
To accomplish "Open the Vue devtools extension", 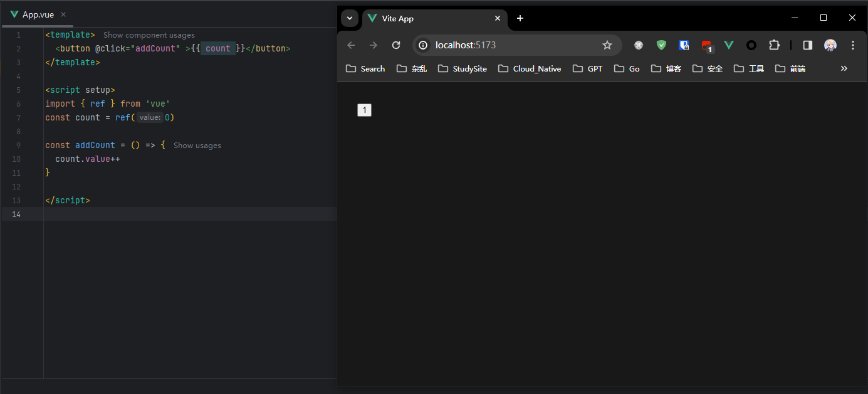I will 729,45.
